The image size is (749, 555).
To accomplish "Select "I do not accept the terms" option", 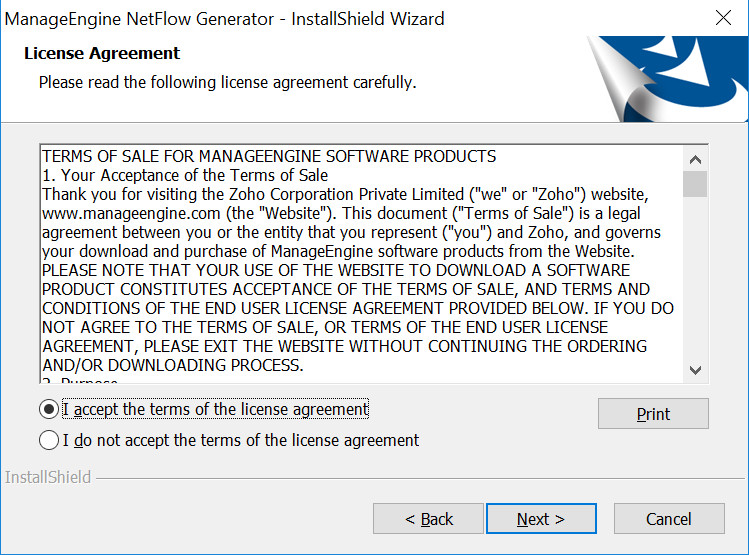I will [x=48, y=440].
